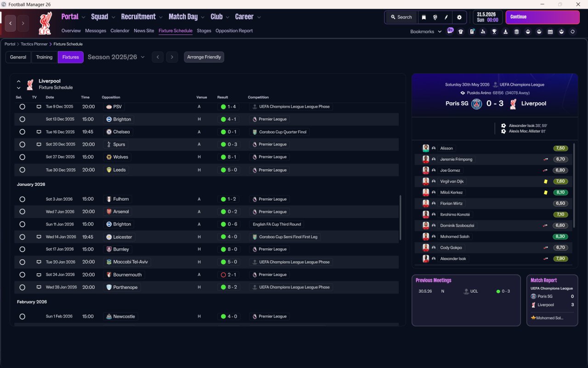Expand the Career menu chevron

[x=259, y=17]
